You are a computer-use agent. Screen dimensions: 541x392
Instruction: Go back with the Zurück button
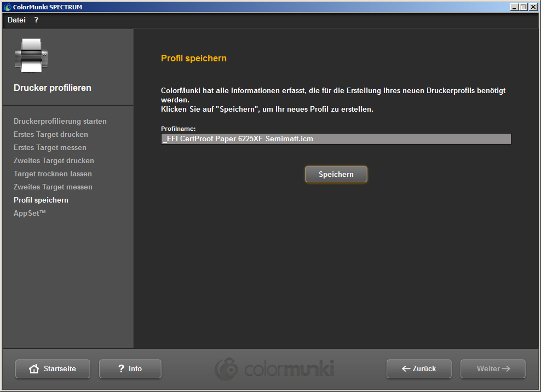click(419, 369)
